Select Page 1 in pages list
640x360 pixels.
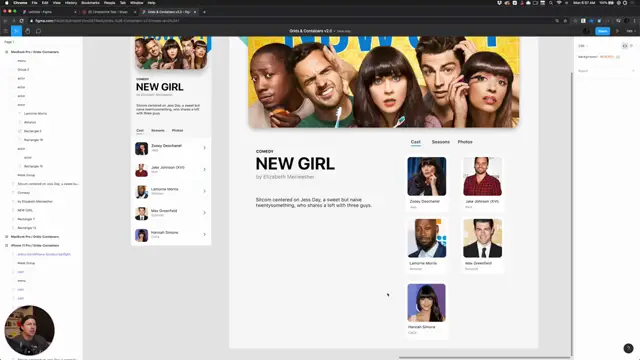coord(9,42)
